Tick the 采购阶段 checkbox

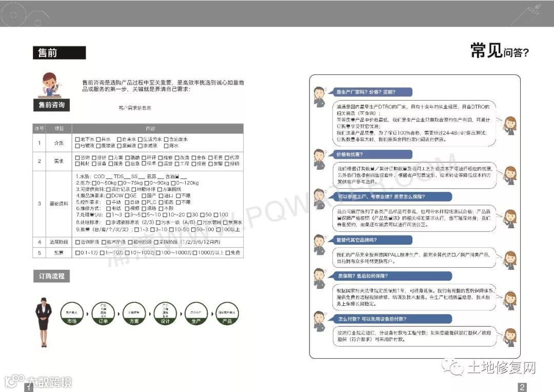[x=156, y=242]
